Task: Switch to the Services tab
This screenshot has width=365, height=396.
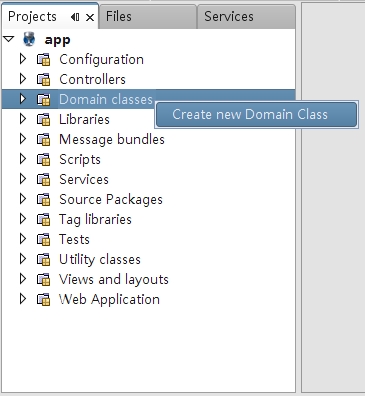Action: (246, 16)
